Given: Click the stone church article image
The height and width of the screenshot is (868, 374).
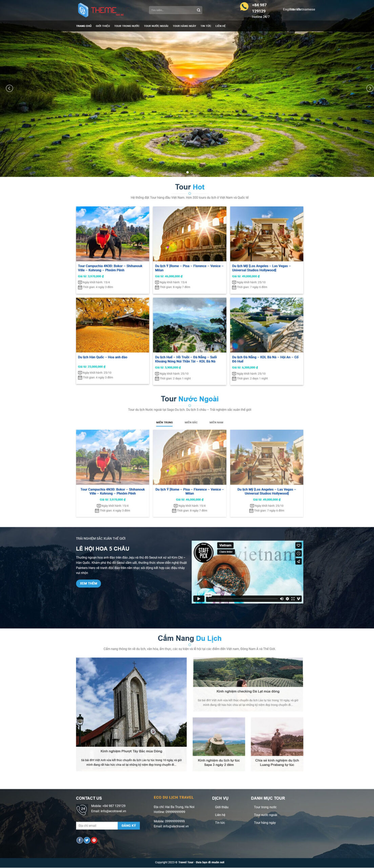Looking at the screenshot, I should tap(131, 702).
